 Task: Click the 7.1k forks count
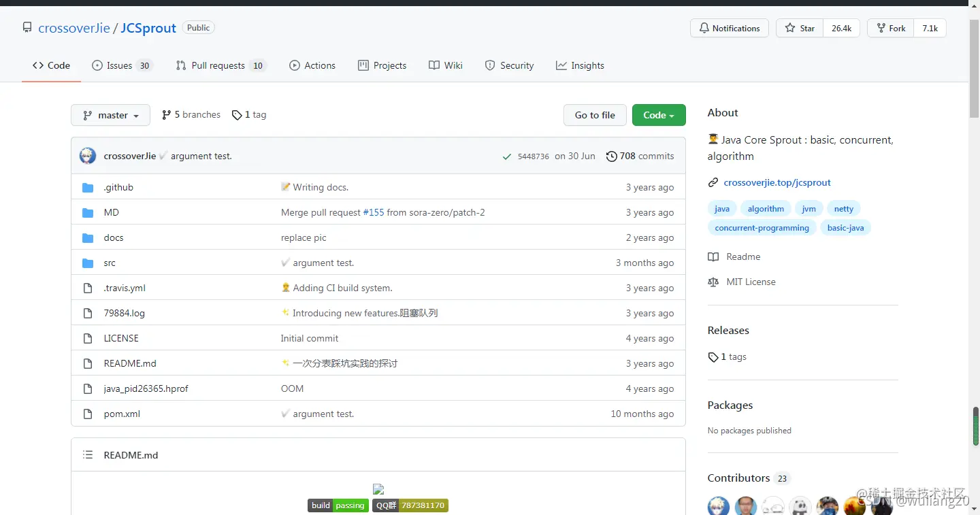click(930, 28)
